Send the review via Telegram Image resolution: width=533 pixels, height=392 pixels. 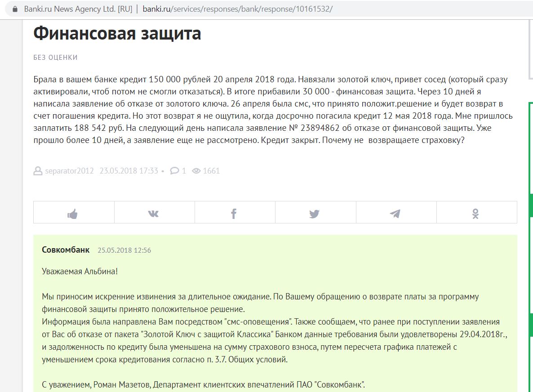(x=395, y=214)
